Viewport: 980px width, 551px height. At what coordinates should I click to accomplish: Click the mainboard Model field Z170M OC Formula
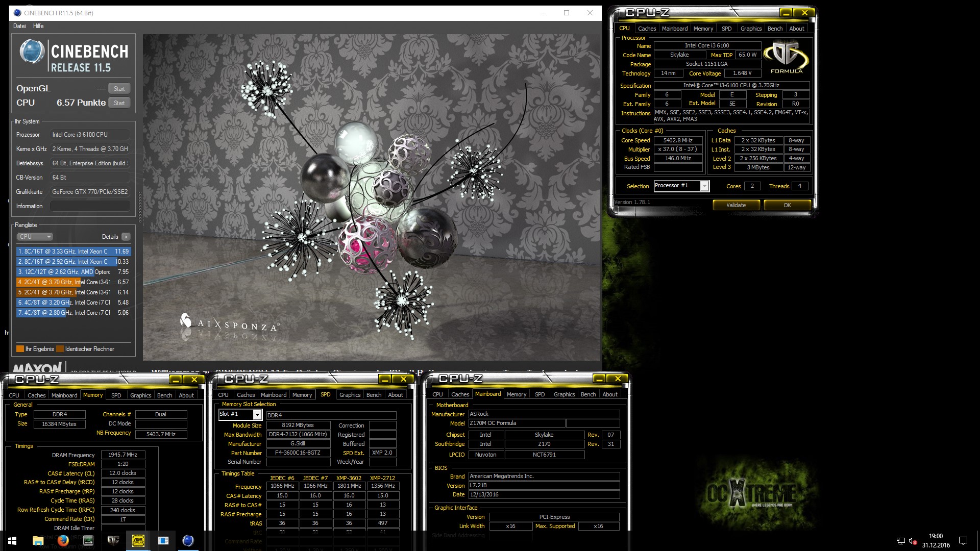click(x=517, y=423)
